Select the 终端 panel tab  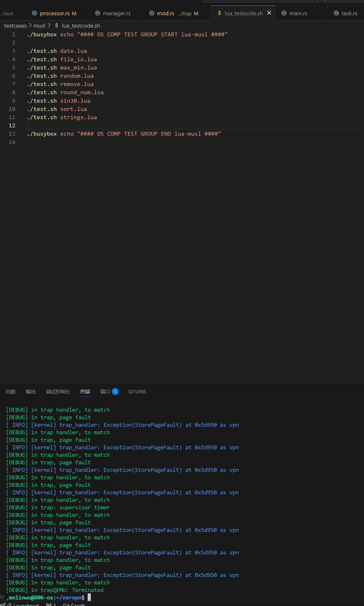[85, 392]
